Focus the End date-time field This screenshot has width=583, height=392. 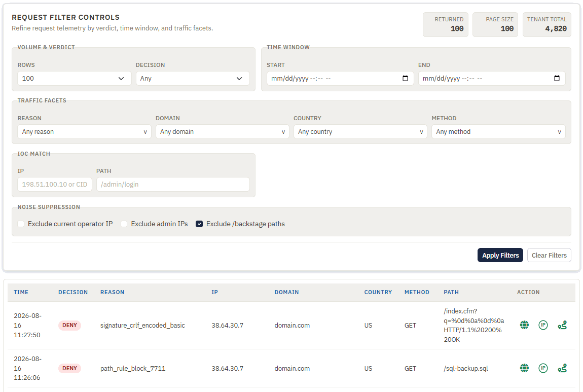pos(492,79)
